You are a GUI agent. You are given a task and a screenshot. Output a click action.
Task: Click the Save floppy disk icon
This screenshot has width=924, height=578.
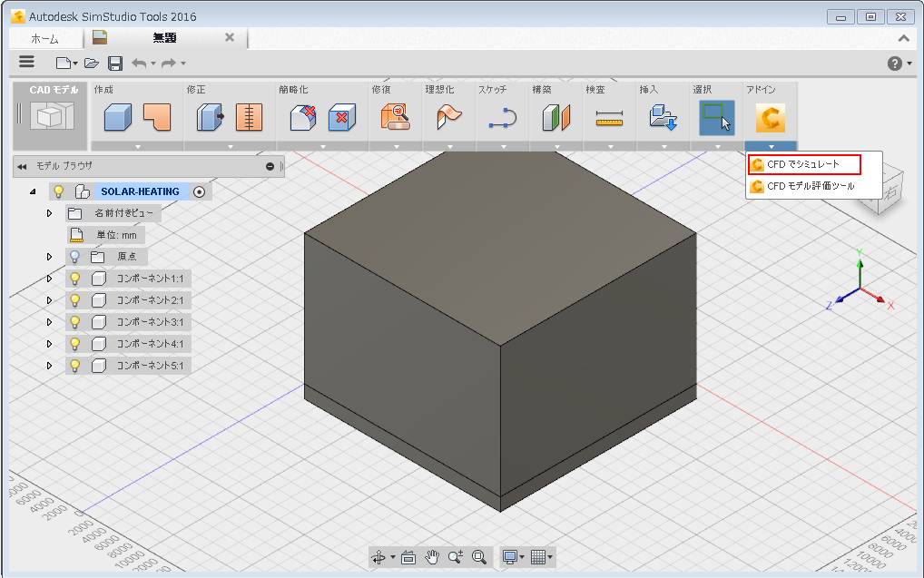click(x=115, y=63)
